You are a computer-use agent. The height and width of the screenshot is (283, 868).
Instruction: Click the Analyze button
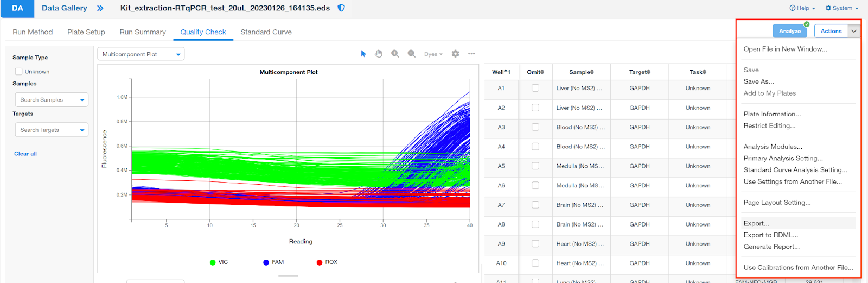coord(790,31)
